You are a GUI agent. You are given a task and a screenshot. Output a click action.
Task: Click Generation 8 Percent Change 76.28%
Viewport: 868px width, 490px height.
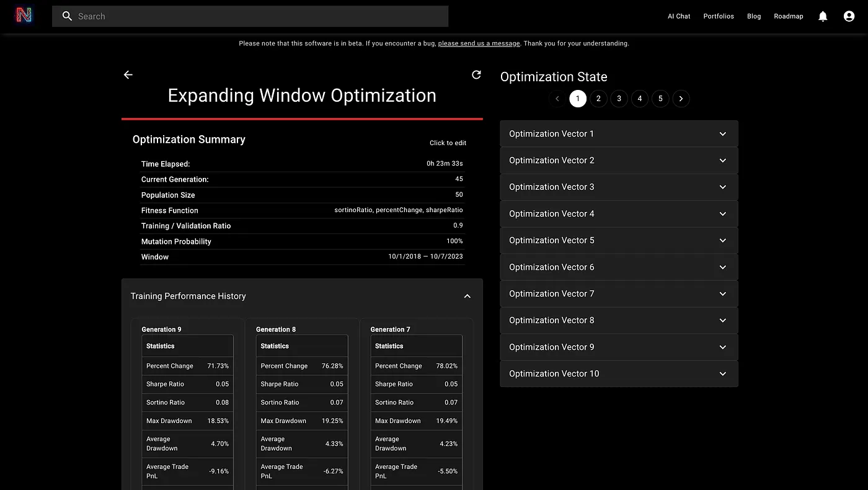[332, 366]
